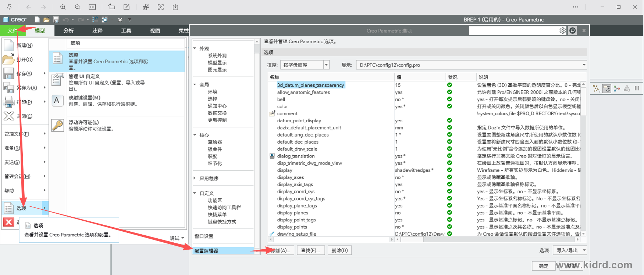This screenshot has width=644, height=275.
Task: Collapse the 外观 tree group
Action: 195,48
